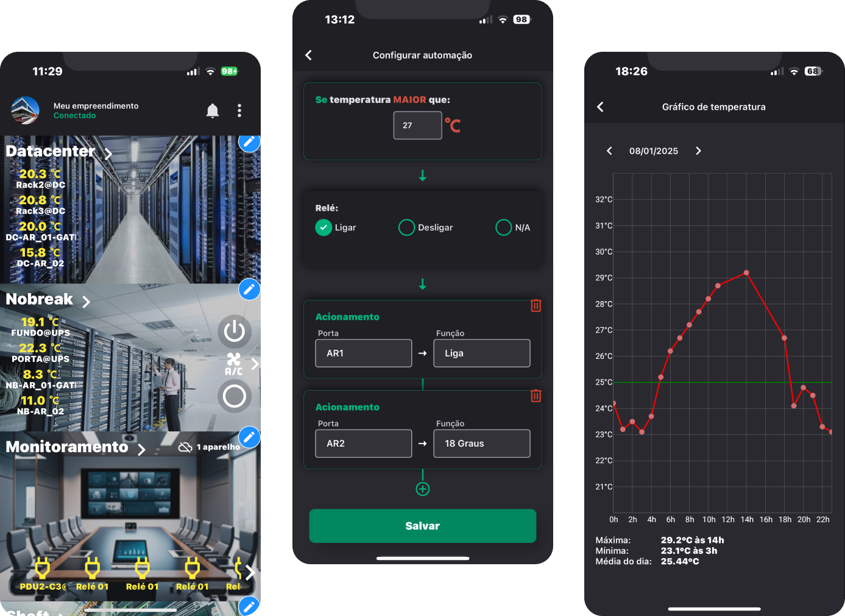Tap the 14h peak point on chart
Viewport: 845px width, 616px height.
[x=746, y=273]
